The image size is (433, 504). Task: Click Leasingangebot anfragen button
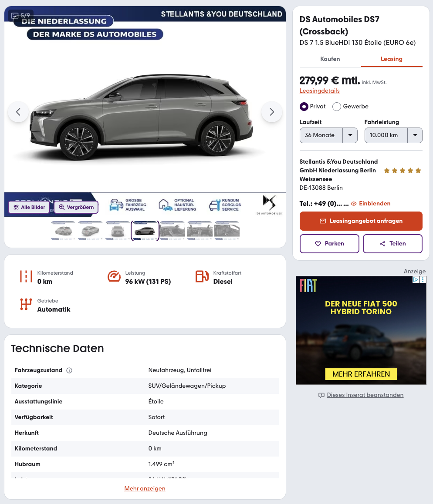[x=361, y=221]
